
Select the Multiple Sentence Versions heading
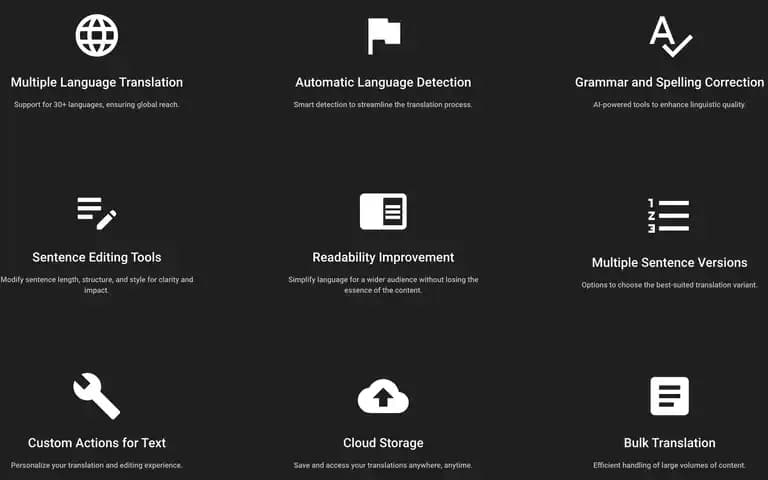click(x=669, y=263)
